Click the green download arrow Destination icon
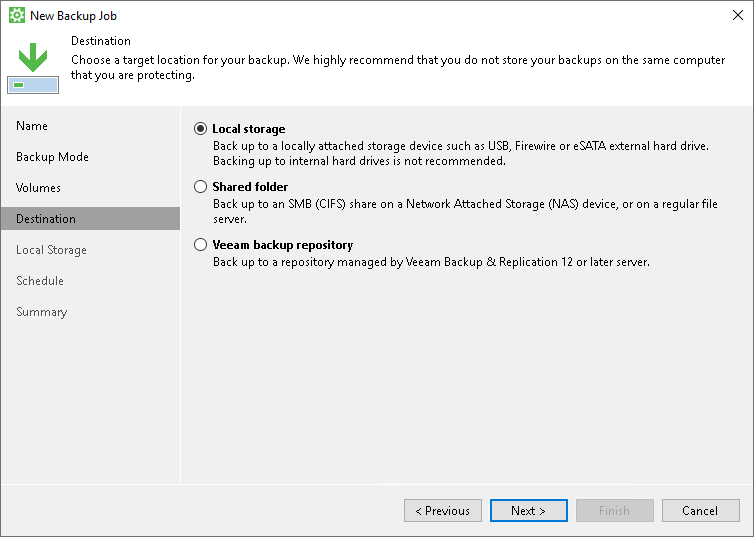The width and height of the screenshot is (754, 537). click(33, 68)
